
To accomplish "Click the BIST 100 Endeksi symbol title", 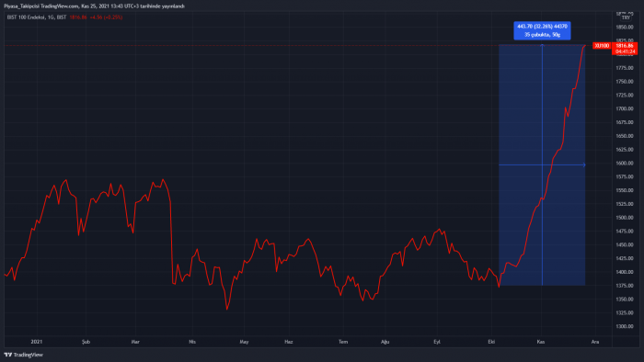I will pyautogui.click(x=27, y=17).
